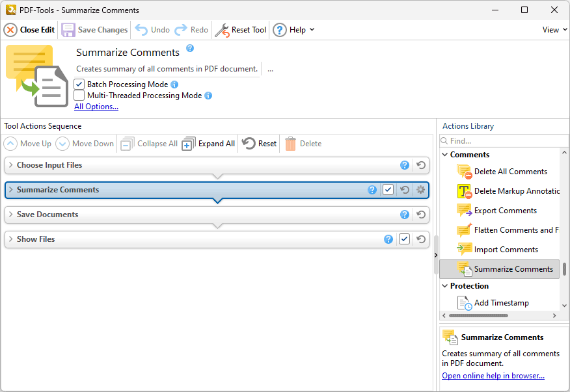Viewport: 570px width, 392px height.
Task: Expand the Choose Input Files step
Action: click(11, 165)
